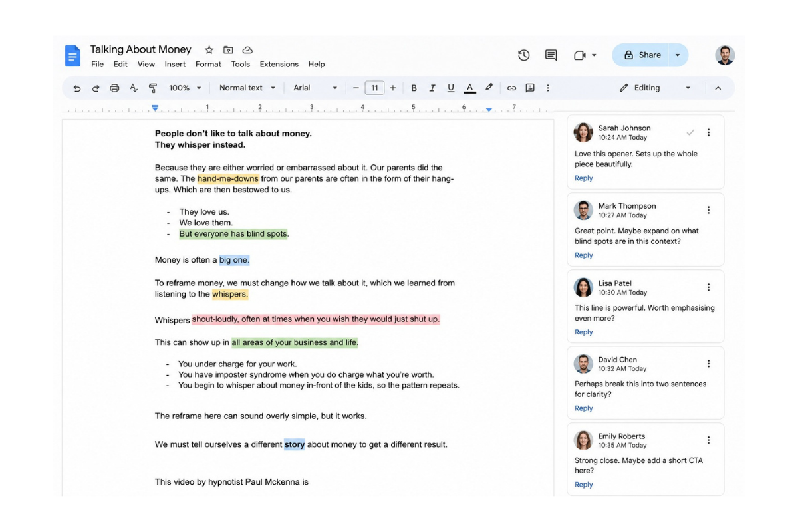Open the highlight color picker
This screenshot has width=798, height=532.
point(489,88)
